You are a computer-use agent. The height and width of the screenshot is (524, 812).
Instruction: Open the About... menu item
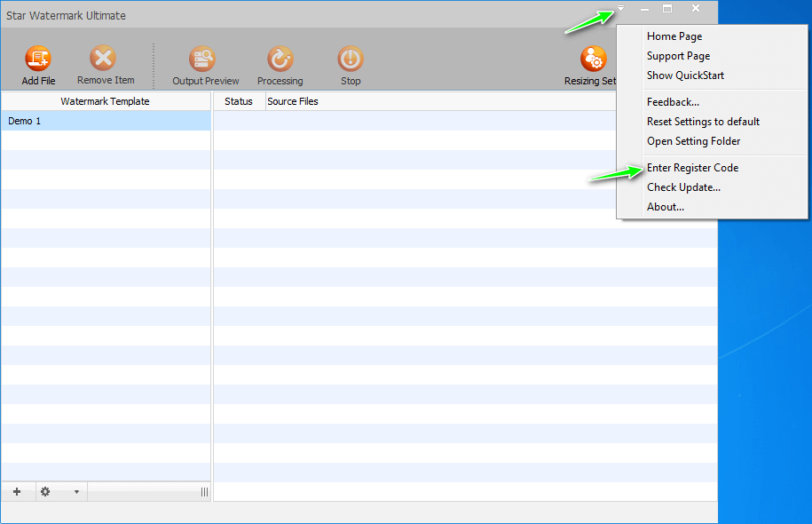coord(666,207)
